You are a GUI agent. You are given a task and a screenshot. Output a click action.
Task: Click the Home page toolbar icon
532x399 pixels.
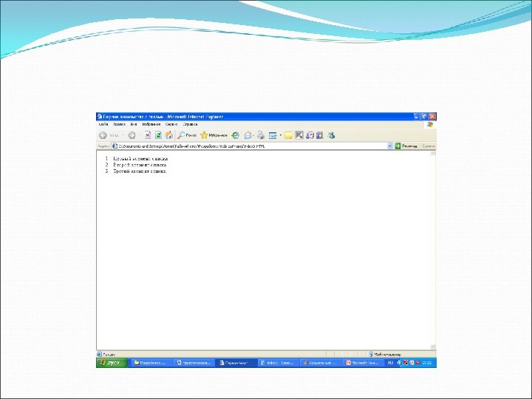(169, 135)
